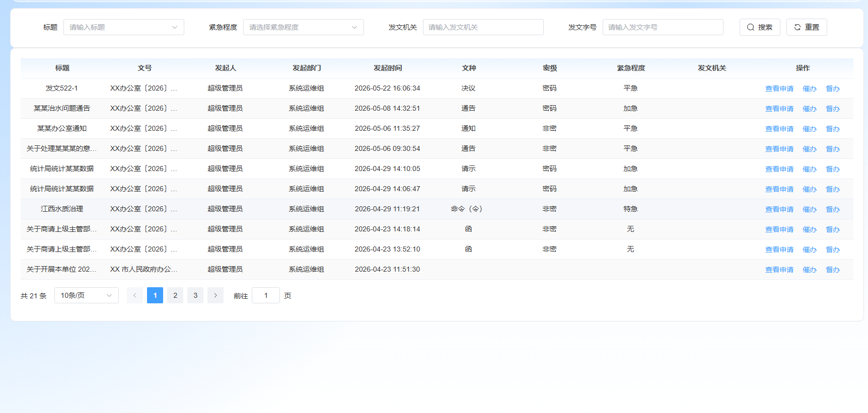Click the 发起时间 column header
Image resolution: width=868 pixels, height=413 pixels.
(388, 68)
